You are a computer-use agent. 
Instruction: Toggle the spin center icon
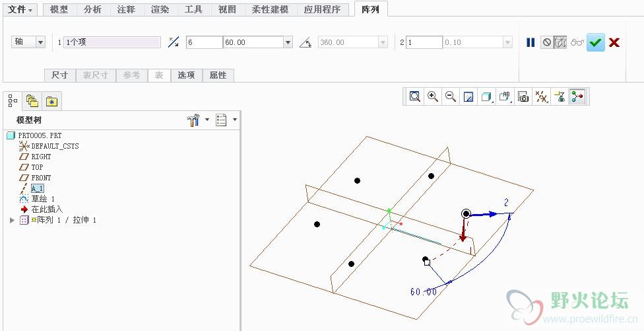(577, 96)
